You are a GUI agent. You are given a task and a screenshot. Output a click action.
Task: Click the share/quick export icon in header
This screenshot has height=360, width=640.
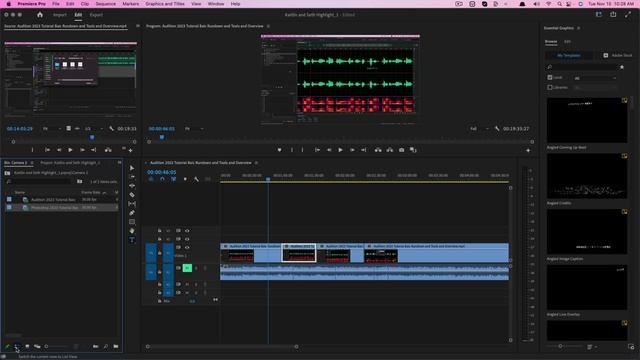click(613, 15)
